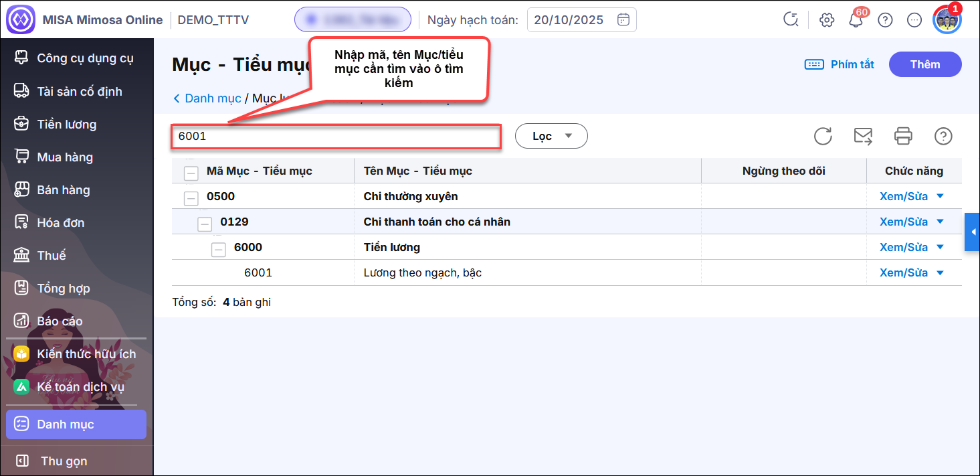Open the Phím tắt shortcuts link
This screenshot has width=980, height=476.
coord(852,64)
